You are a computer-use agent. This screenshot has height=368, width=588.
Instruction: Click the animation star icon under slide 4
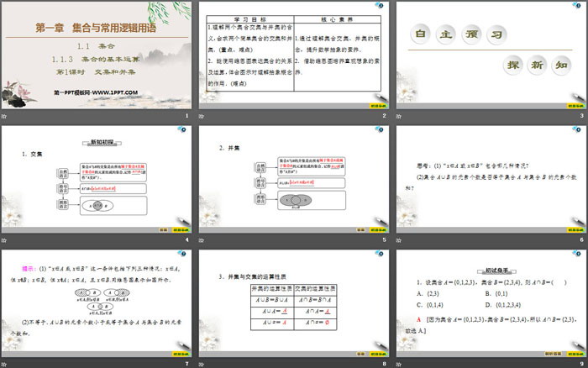pos(5,240)
